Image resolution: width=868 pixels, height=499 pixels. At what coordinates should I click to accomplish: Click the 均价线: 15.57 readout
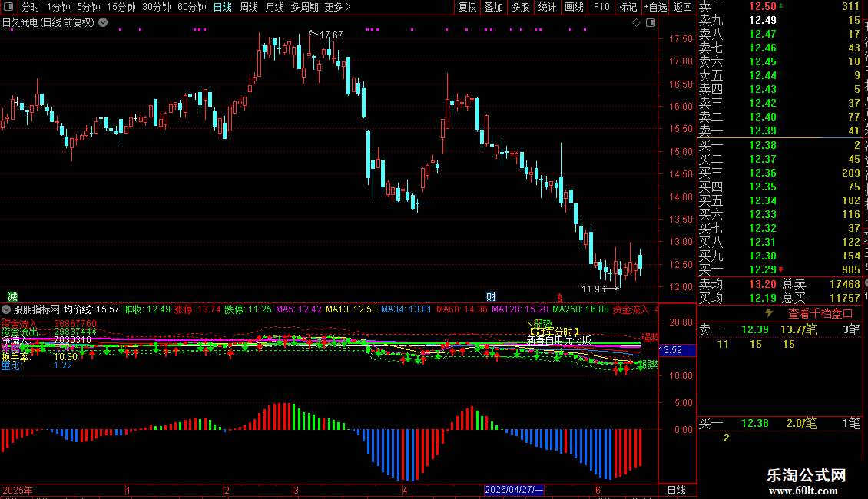pos(91,309)
